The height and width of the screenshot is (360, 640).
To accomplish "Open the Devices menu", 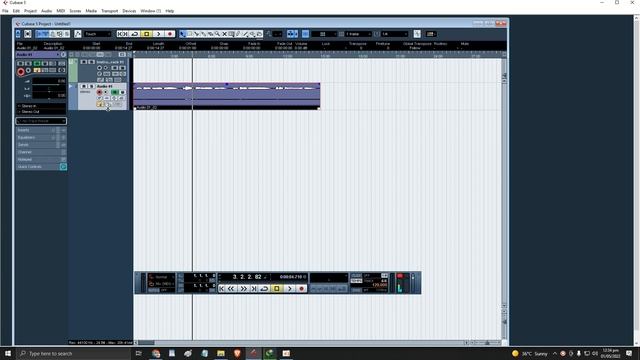I will click(129, 11).
